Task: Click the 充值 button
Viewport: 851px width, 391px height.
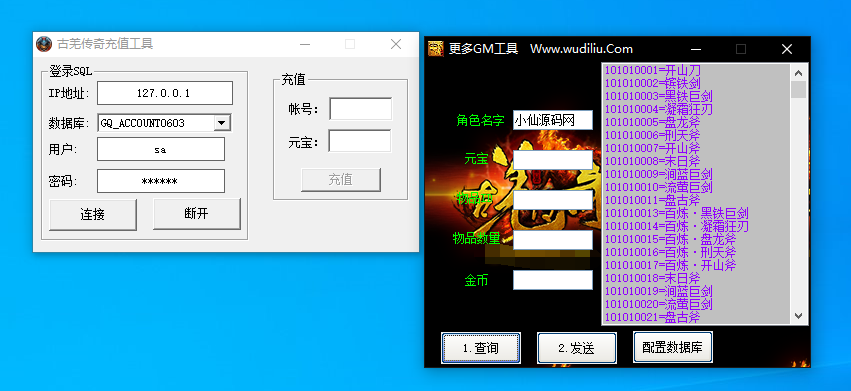Action: click(x=341, y=180)
